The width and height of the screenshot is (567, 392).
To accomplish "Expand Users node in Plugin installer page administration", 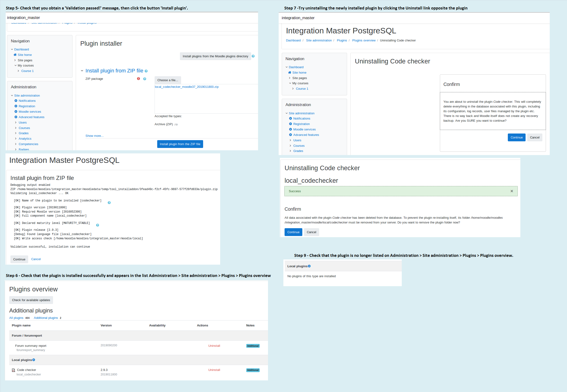I will 16,123.
